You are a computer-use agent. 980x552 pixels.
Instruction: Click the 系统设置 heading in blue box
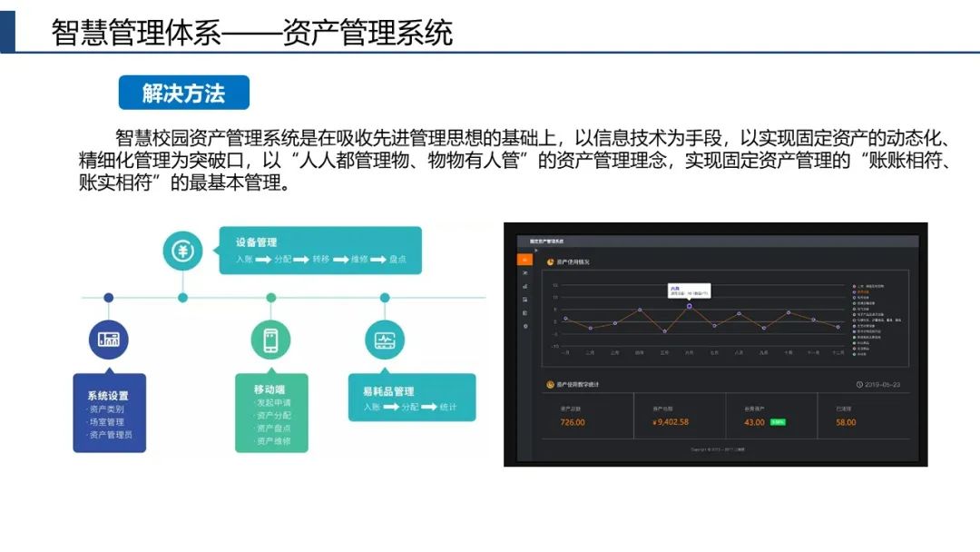pos(107,396)
